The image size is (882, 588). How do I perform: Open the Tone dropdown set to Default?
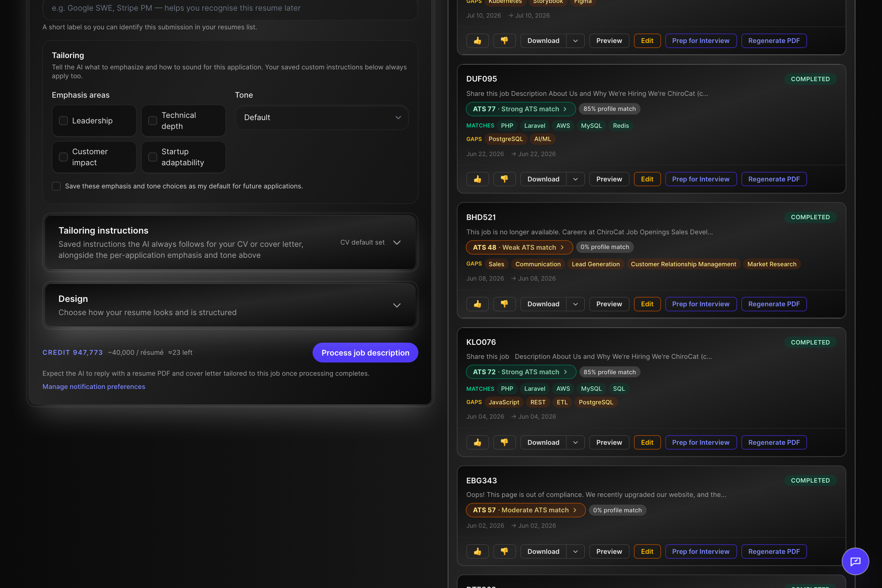322,118
